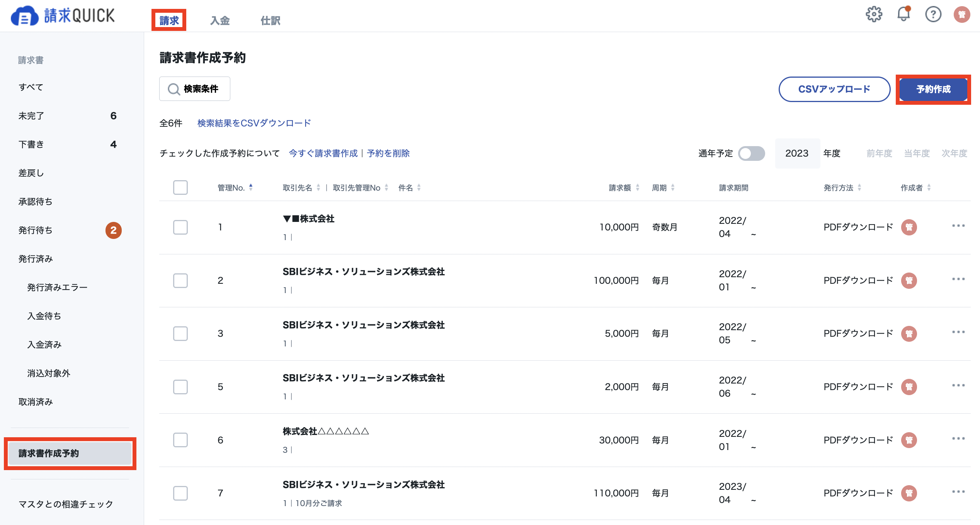Open more options for row No. 3

tap(958, 332)
